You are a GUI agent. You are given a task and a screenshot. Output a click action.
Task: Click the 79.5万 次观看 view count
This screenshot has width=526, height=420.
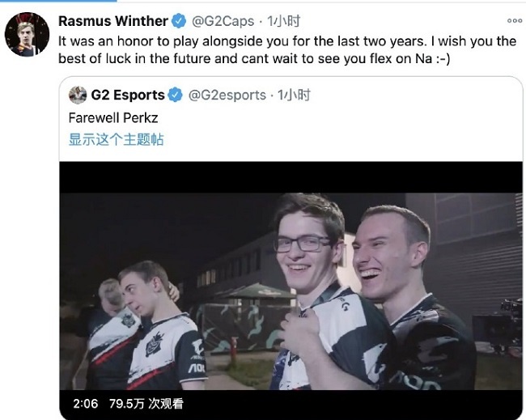[x=146, y=404]
